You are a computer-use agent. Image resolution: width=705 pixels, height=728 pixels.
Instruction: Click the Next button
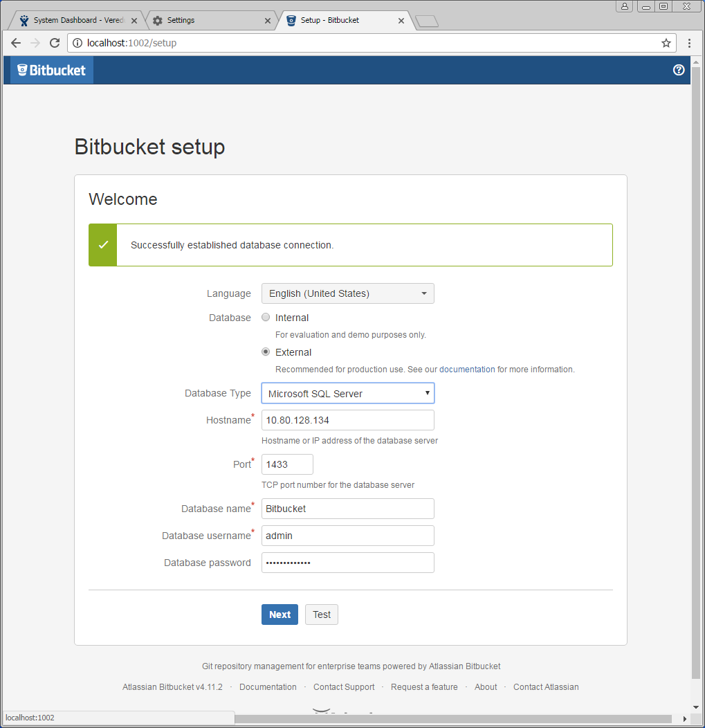tap(280, 615)
